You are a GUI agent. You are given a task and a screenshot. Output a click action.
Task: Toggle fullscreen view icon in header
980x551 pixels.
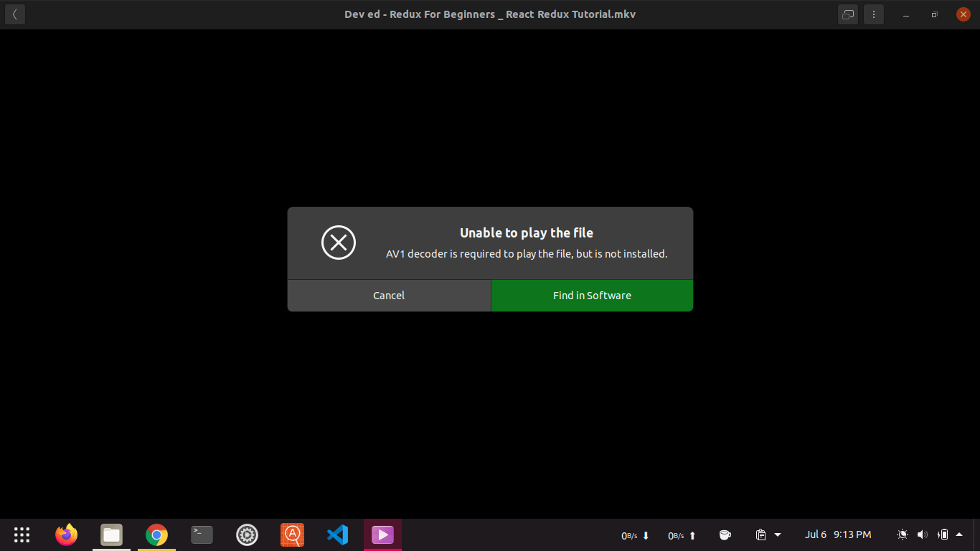click(x=848, y=14)
